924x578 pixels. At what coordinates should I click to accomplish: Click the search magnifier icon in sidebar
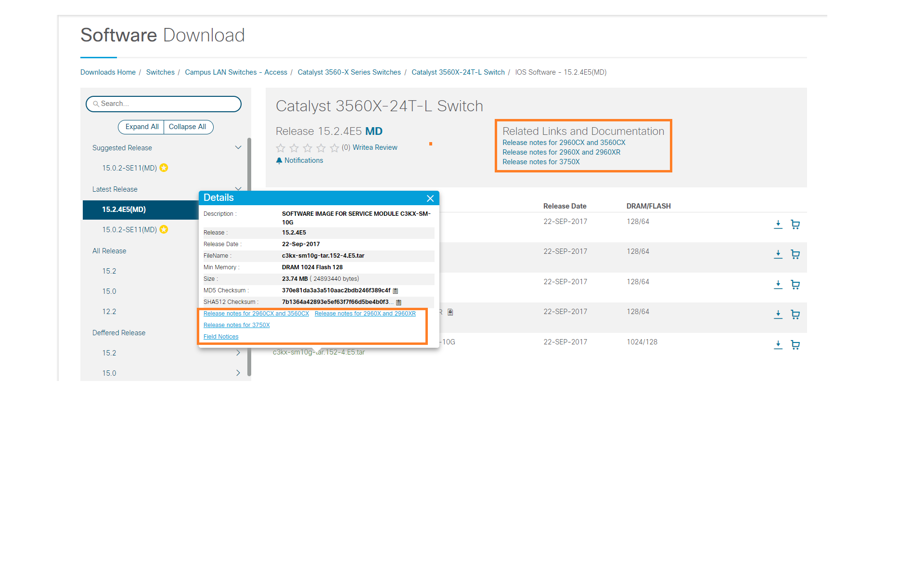coord(96,104)
